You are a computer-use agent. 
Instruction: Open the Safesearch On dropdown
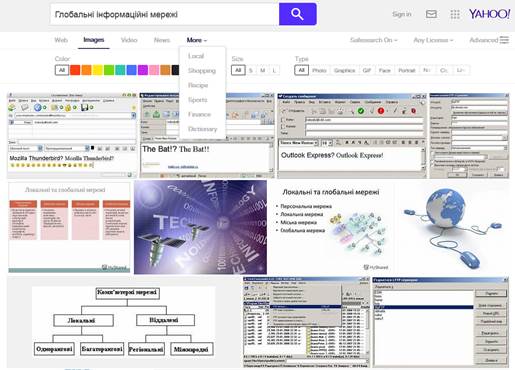click(374, 40)
